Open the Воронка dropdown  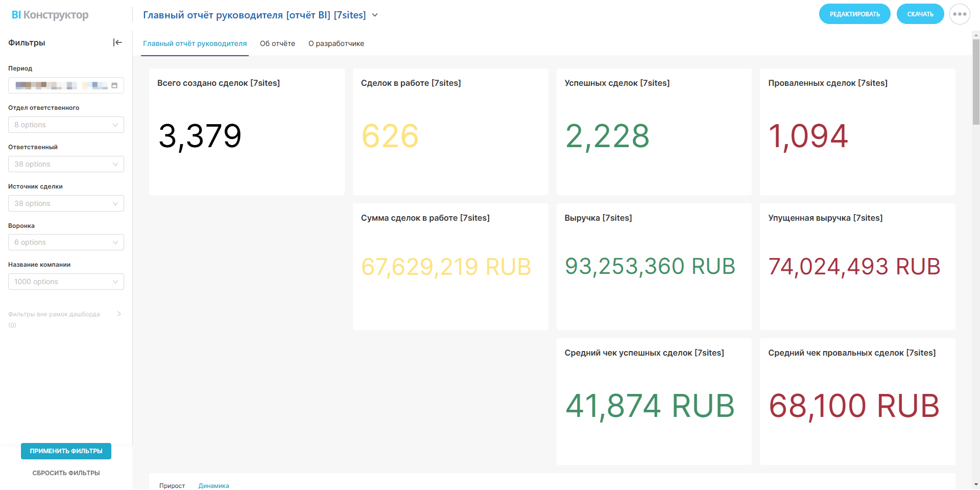[66, 242]
